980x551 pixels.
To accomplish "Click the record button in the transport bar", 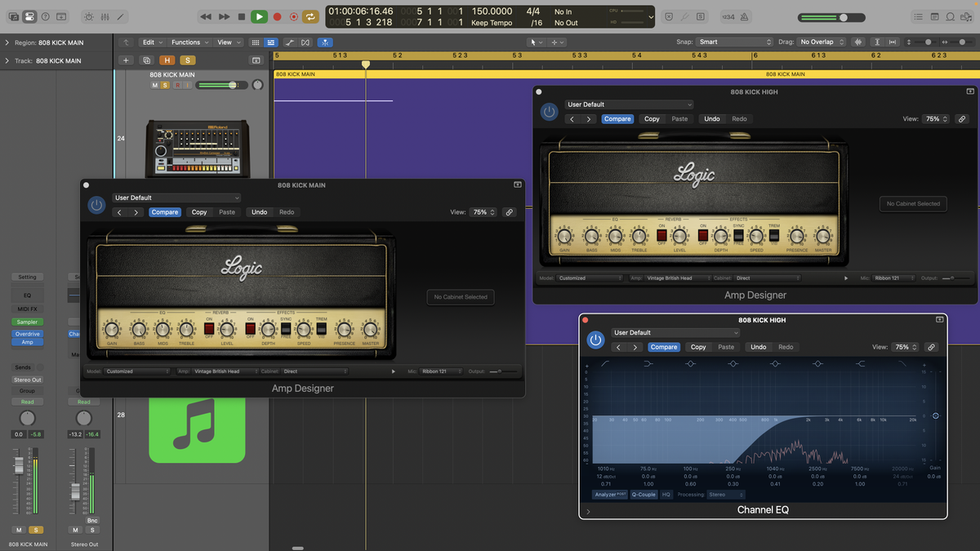I will (x=277, y=16).
